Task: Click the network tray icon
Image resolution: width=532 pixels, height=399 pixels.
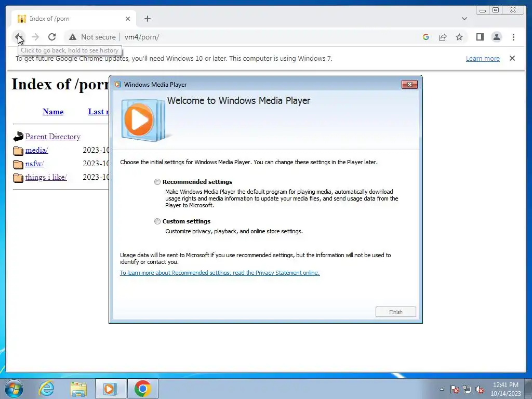Action: click(x=467, y=389)
